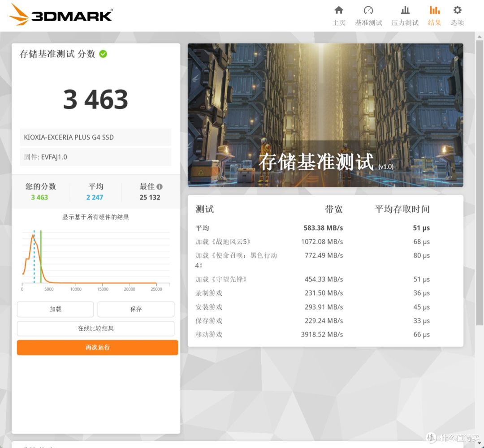Click the 36 µs access time value

pyautogui.click(x=422, y=293)
